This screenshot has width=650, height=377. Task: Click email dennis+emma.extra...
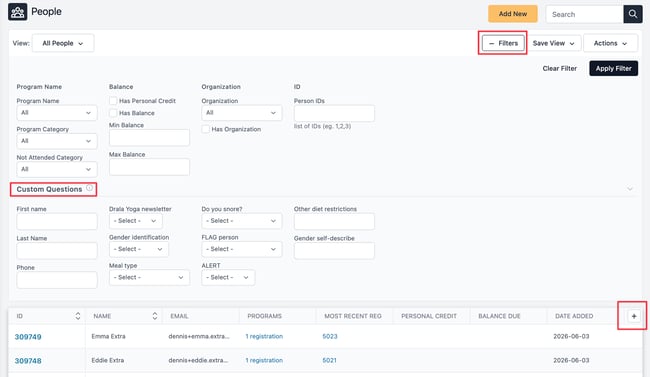pyautogui.click(x=199, y=336)
